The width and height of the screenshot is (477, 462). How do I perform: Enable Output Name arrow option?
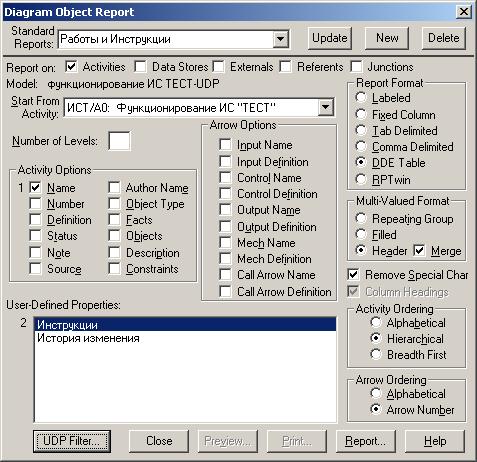click(225, 210)
